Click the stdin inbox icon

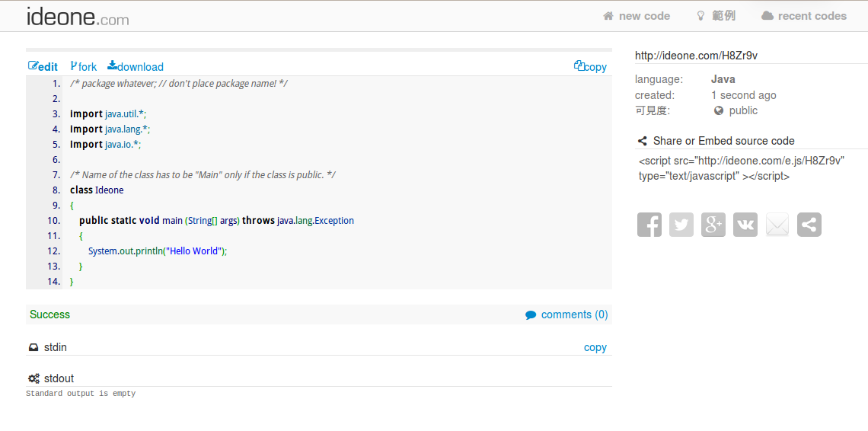click(x=34, y=347)
